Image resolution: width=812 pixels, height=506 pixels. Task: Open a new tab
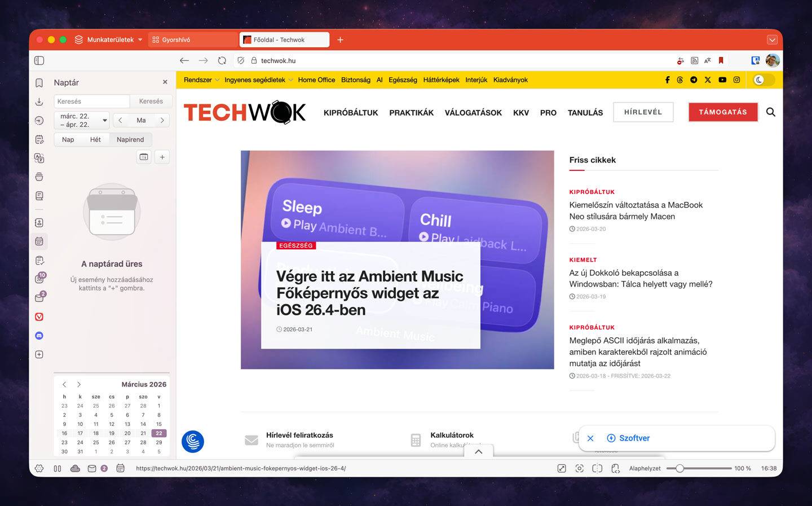coord(340,39)
